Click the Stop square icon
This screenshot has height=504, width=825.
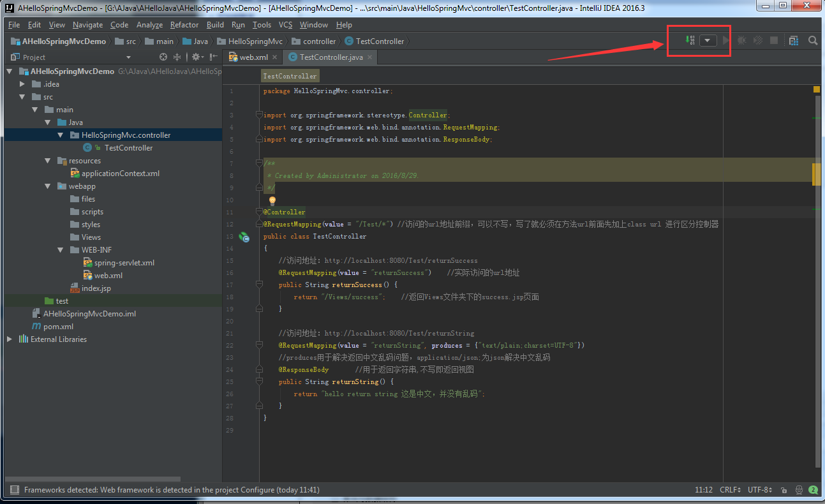[774, 40]
